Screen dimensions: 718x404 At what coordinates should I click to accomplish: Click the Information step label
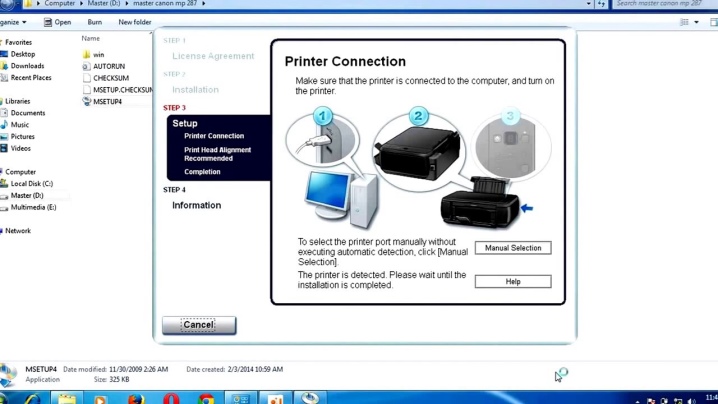pos(196,205)
